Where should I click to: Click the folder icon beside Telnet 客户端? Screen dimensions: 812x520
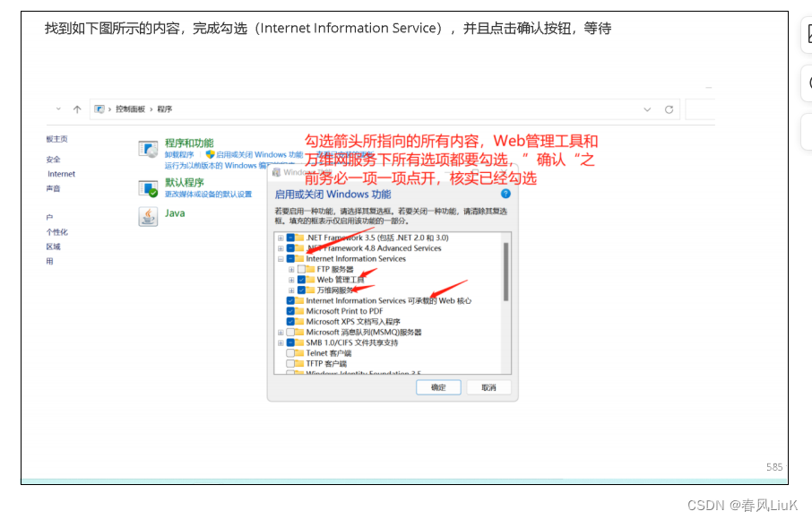point(299,352)
